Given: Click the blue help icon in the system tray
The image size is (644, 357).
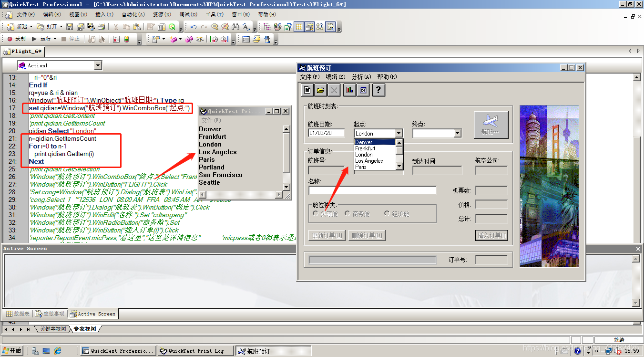Looking at the screenshot, I should 577,351.
